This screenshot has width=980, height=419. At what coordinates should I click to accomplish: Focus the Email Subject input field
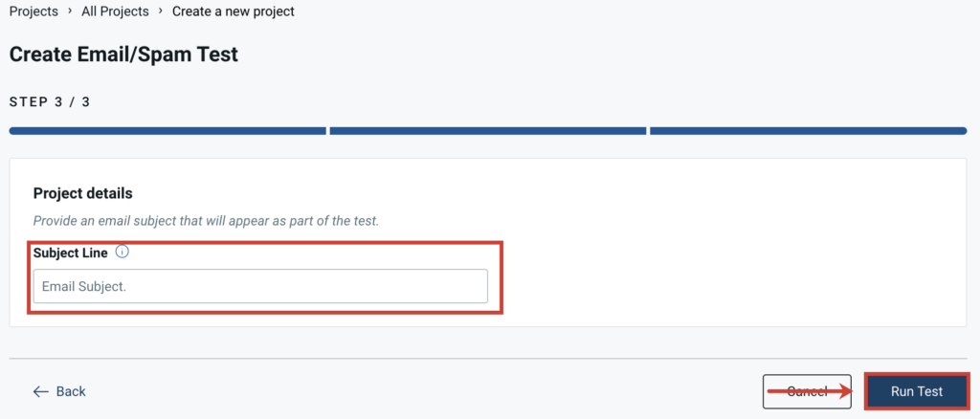[x=259, y=286]
